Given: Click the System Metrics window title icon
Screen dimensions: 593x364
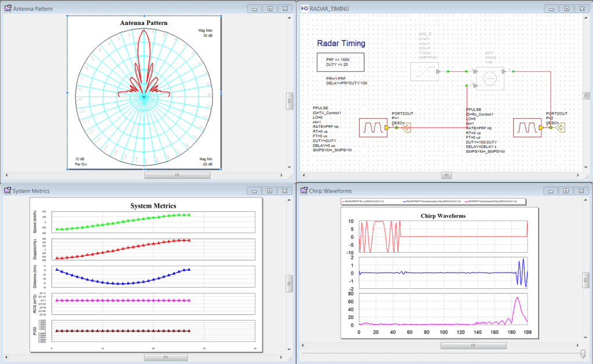Looking at the screenshot, I should 7,190.
